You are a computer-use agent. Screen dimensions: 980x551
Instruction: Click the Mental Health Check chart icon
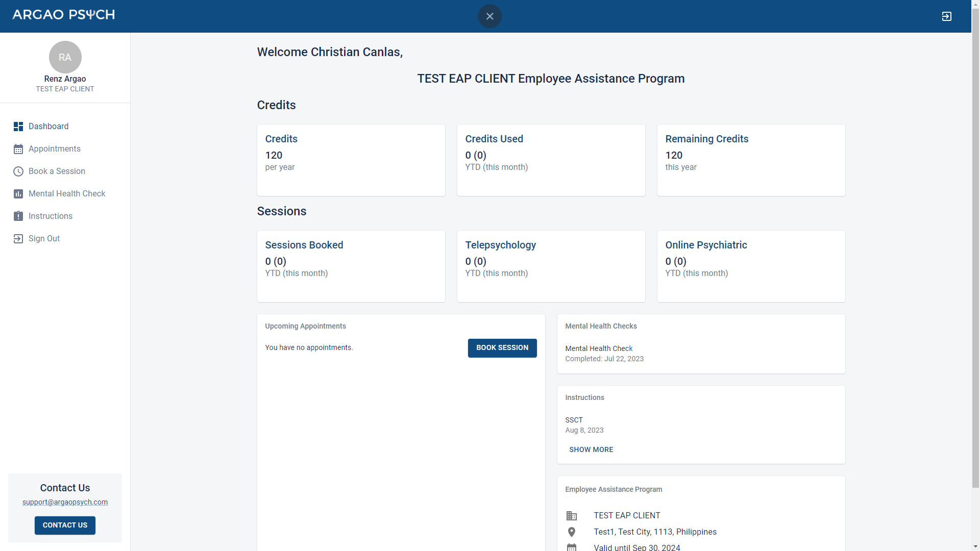click(x=18, y=194)
